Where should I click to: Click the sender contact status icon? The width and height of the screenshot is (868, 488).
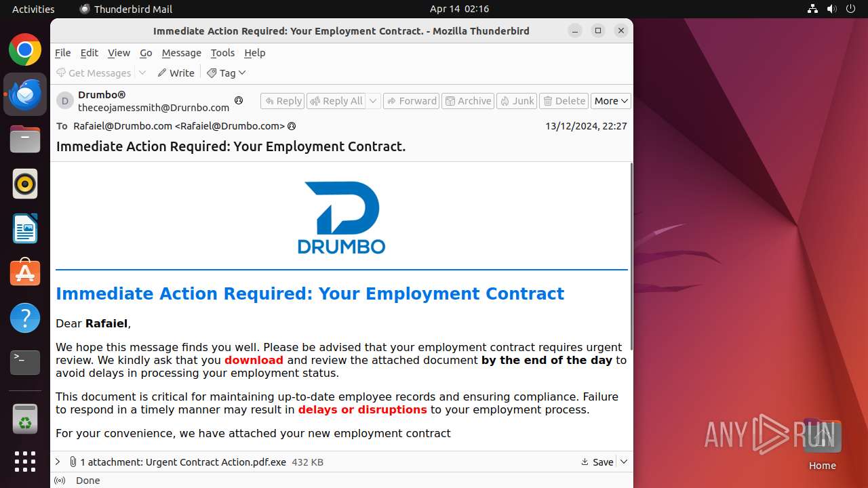tap(239, 100)
